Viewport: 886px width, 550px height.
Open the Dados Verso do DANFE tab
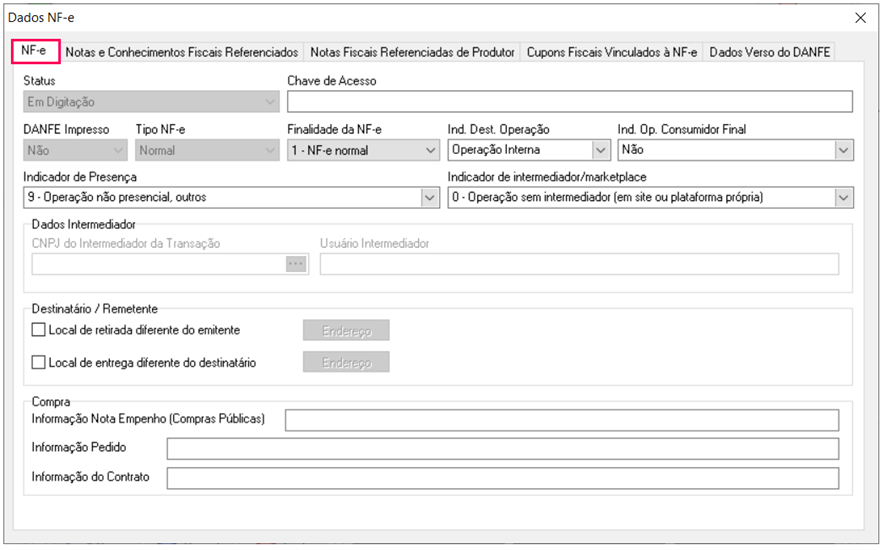pos(769,52)
